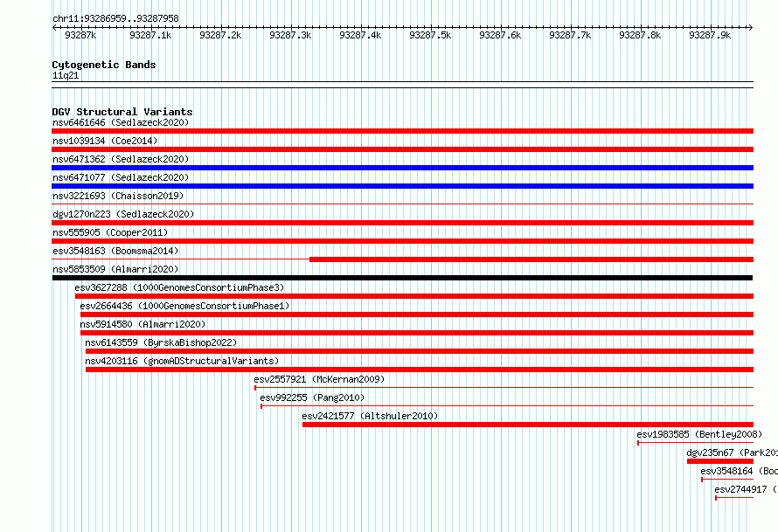
Task: Click the red bar under nsv6143559
Action: point(420,351)
